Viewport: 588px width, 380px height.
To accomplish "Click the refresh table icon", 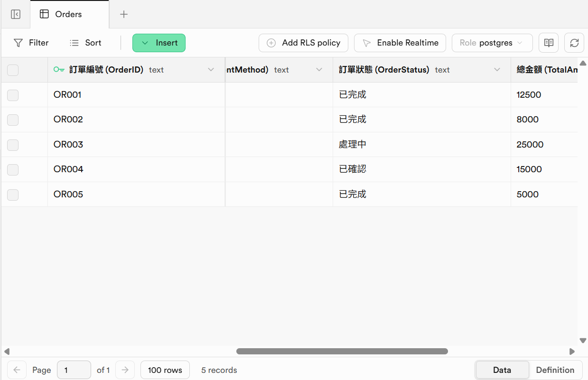I will point(574,43).
